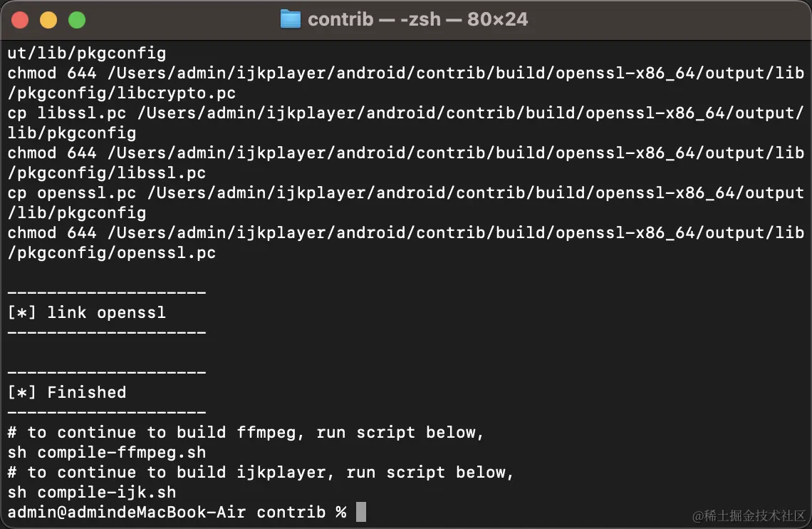Click the 'admin@admindeMacBook-Air contrib %' prompt text
812x529 pixels.
[177, 512]
